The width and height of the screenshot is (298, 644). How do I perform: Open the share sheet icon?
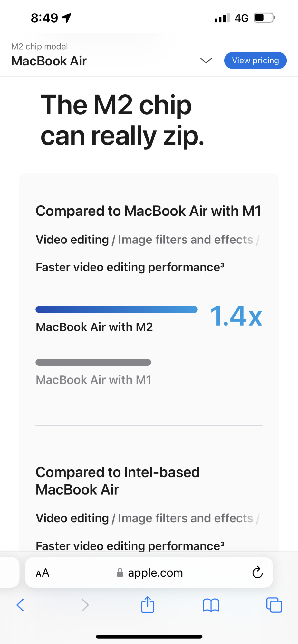[x=148, y=605]
